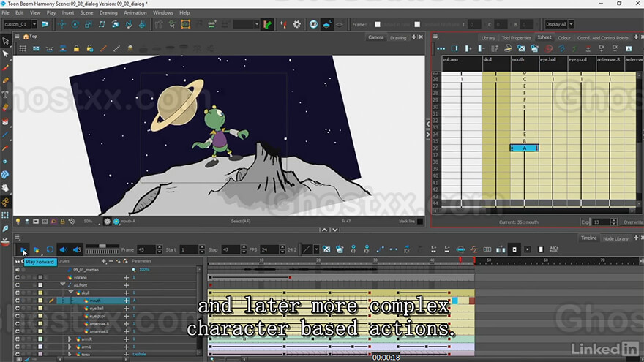Click the Overwrite mode button in Xsheet
Image resolution: width=644 pixels, height=362 pixels.
tap(632, 222)
